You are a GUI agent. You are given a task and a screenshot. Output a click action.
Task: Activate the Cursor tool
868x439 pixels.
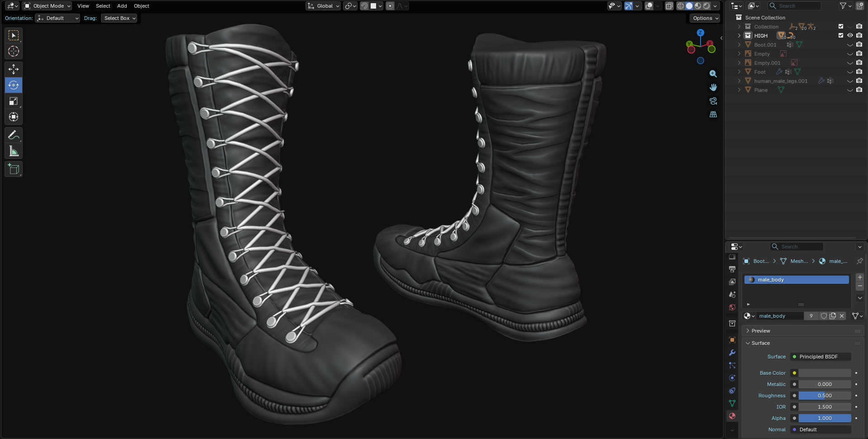(x=14, y=52)
